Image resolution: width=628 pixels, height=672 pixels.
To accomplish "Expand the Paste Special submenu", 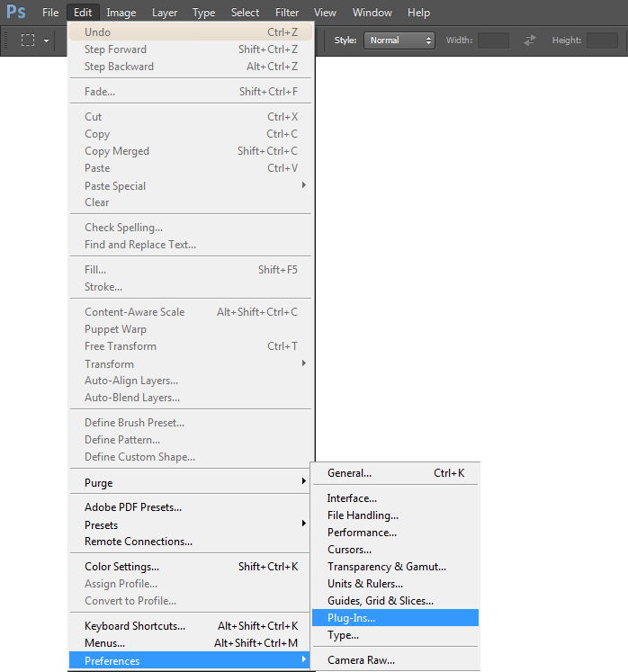I will tap(191, 185).
